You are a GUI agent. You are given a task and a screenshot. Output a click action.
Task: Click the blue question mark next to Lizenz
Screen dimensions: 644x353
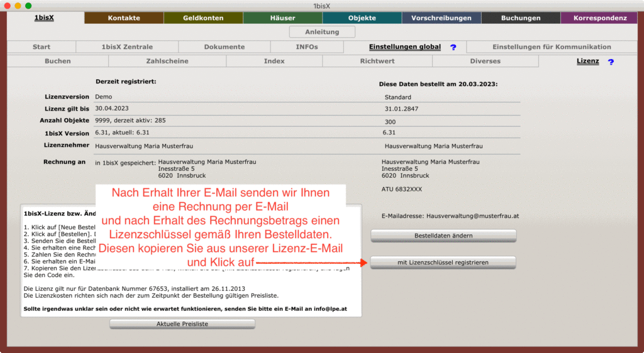610,62
